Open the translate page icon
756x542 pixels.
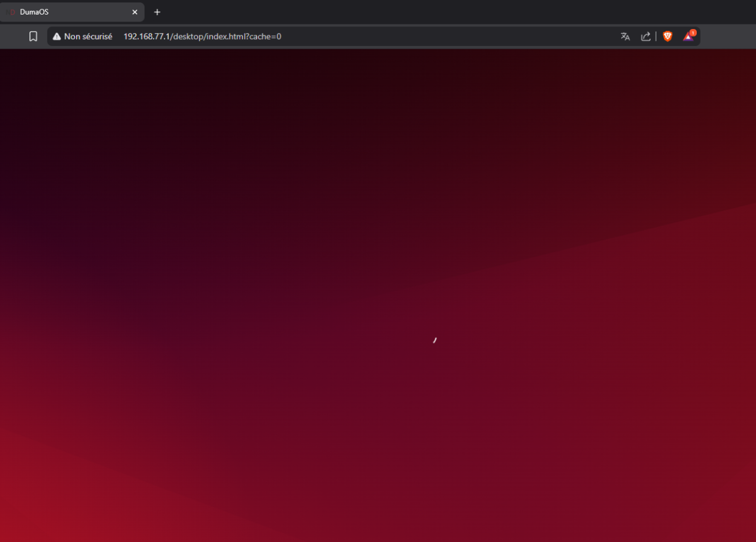[625, 37]
